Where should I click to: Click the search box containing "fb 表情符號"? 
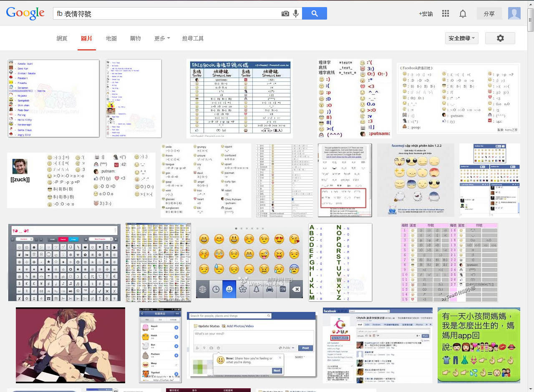[x=167, y=14]
